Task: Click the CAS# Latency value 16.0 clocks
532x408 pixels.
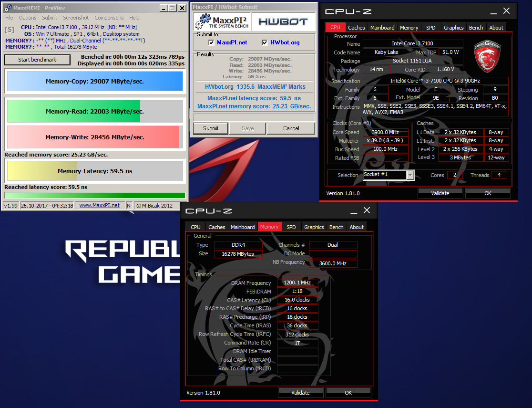Action: coord(297,300)
